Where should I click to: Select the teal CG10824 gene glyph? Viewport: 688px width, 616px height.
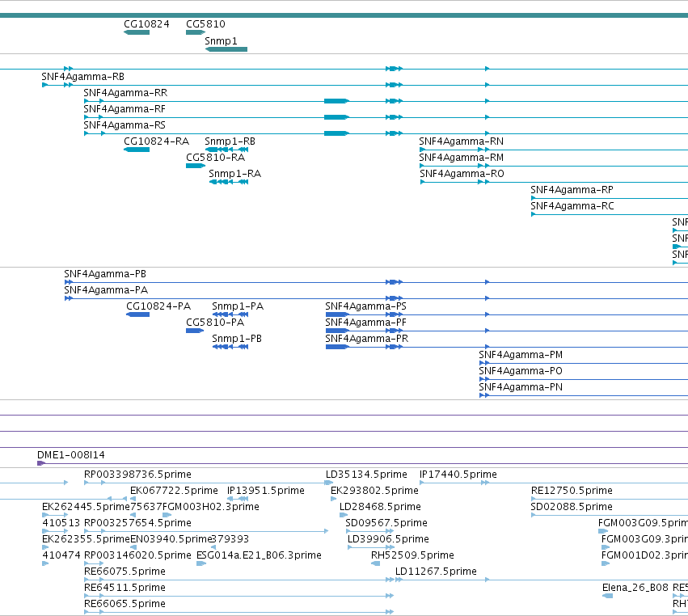137,32
